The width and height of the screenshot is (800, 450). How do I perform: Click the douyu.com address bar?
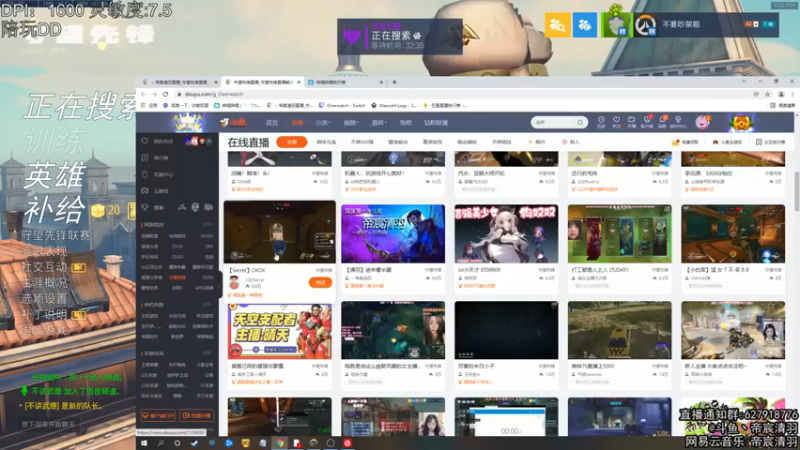[x=462, y=94]
